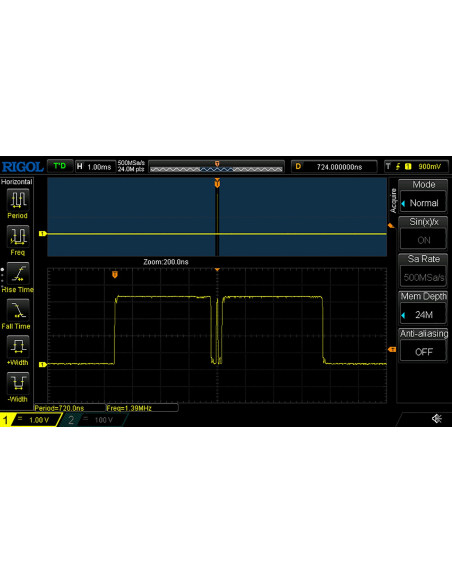Click the measurement menu page dots indicator
Image resolution: width=452 pixels, height=584 pixels.
point(2,277)
